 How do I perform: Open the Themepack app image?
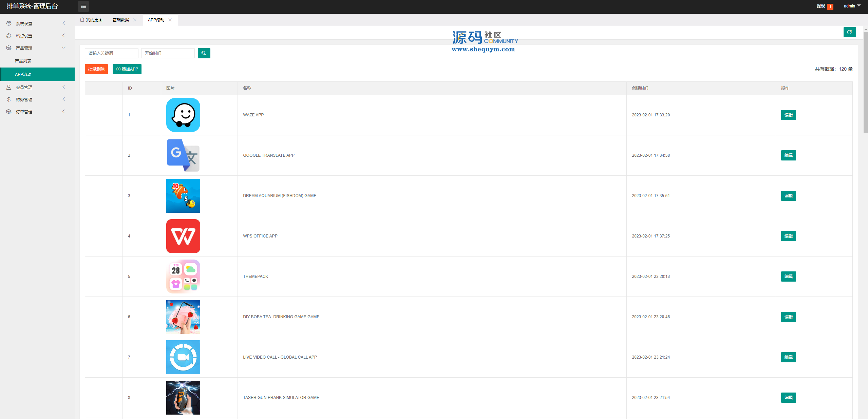(183, 277)
